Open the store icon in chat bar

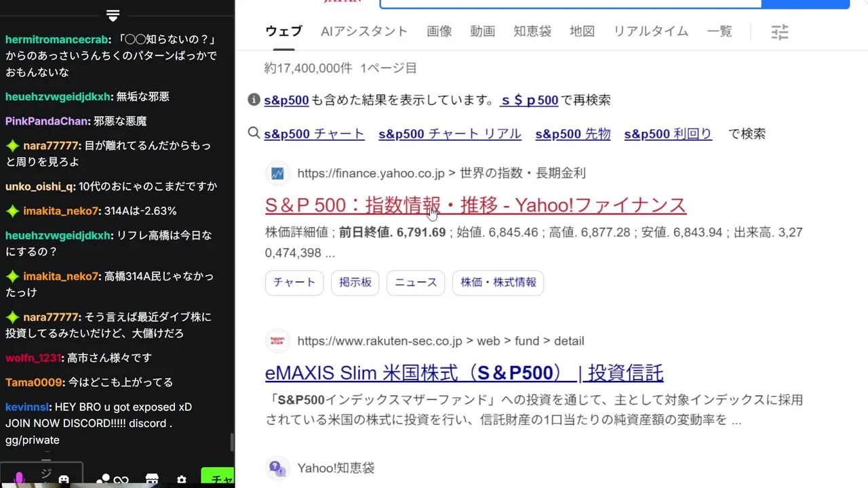coord(152,480)
